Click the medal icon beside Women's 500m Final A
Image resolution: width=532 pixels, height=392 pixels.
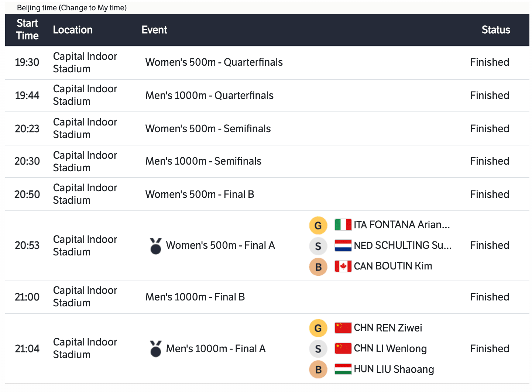(156, 246)
